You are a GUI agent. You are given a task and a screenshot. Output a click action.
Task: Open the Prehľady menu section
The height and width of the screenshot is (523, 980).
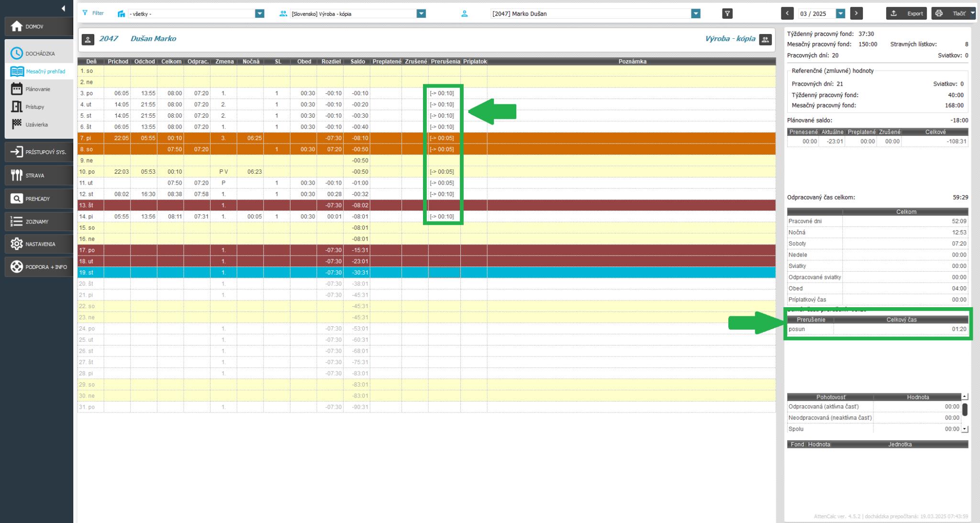tap(37, 199)
